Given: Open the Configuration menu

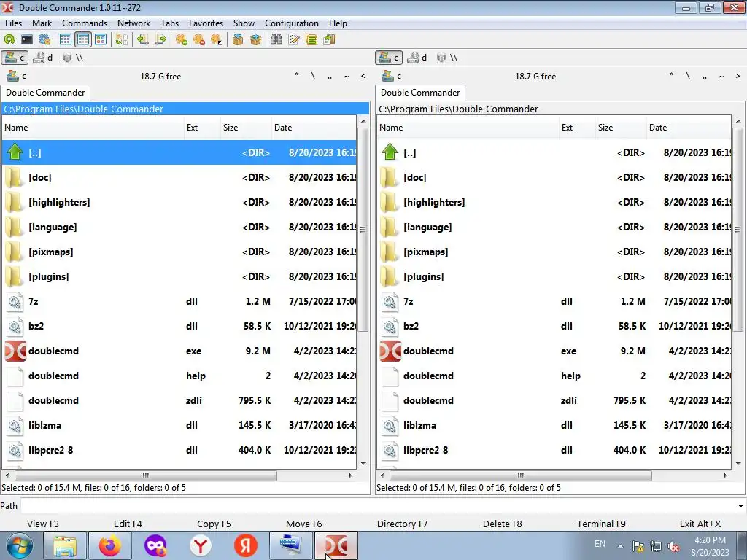Looking at the screenshot, I should click(292, 23).
